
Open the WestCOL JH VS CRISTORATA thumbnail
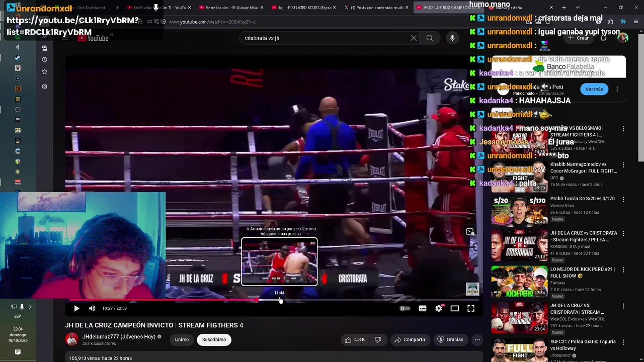click(519, 317)
